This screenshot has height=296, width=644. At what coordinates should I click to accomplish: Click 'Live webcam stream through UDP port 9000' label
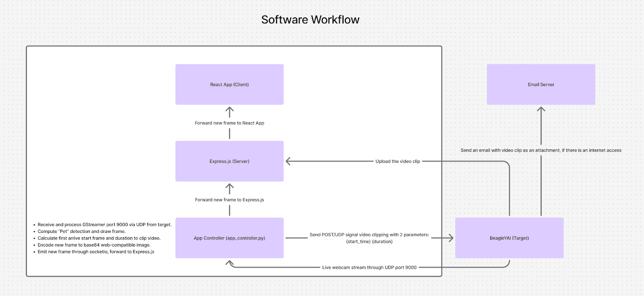click(369, 267)
